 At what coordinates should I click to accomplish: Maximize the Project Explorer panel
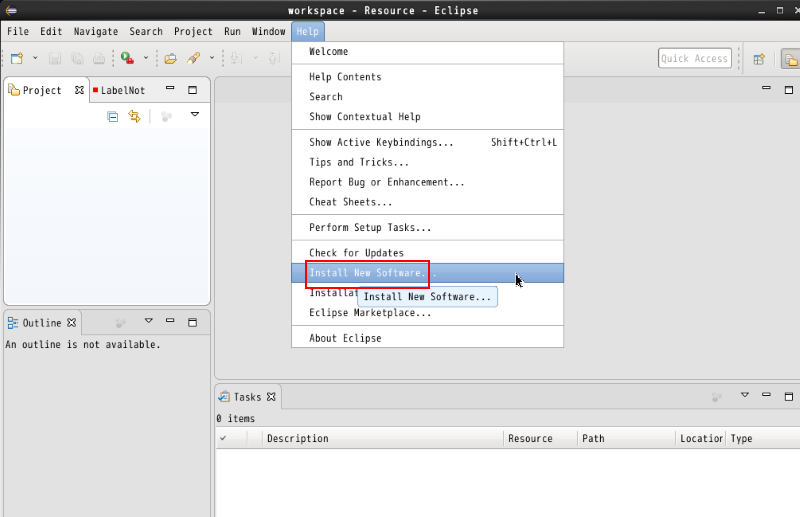point(192,90)
